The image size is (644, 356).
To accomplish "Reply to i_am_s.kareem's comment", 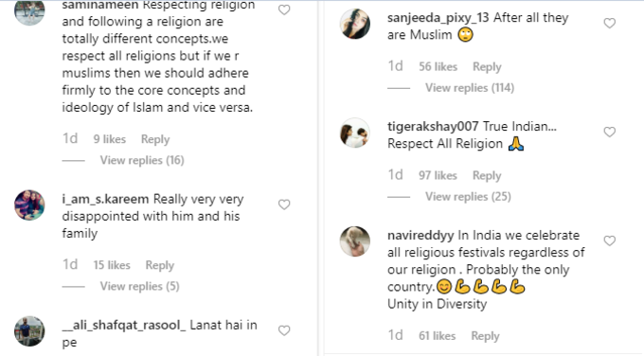I will [x=160, y=265].
